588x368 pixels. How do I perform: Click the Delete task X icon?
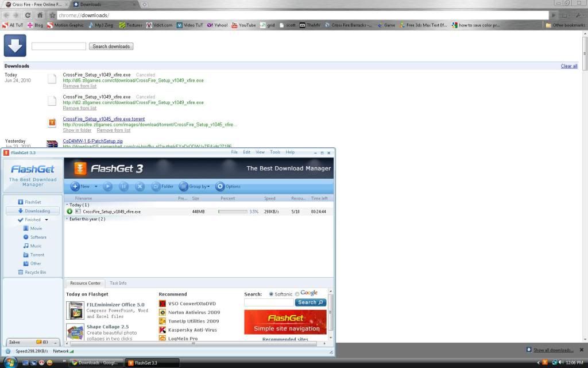[140, 186]
